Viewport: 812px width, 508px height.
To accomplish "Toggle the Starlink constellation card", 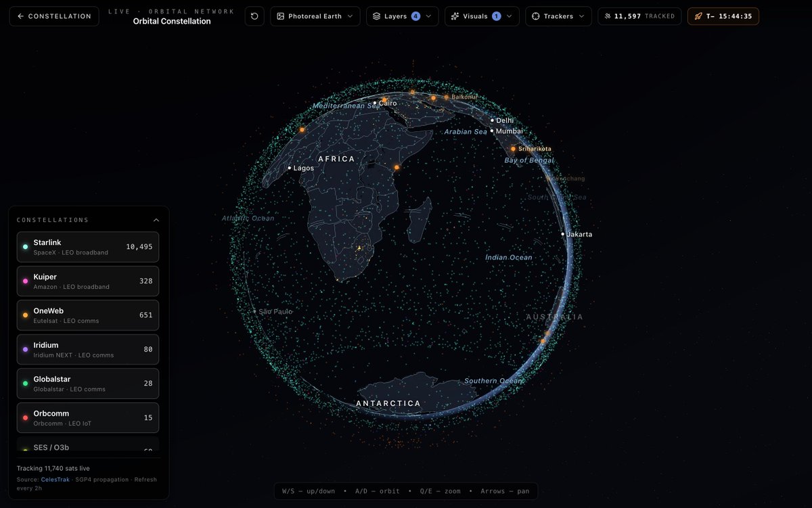I will click(x=88, y=247).
